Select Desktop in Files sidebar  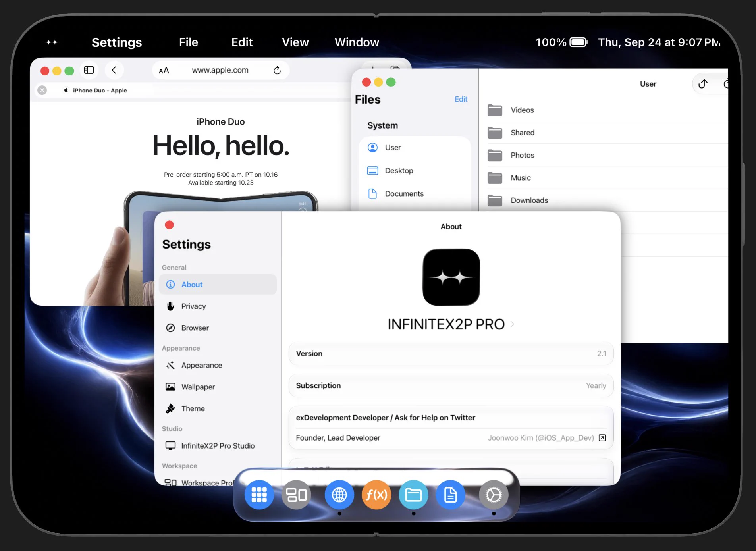click(415, 170)
